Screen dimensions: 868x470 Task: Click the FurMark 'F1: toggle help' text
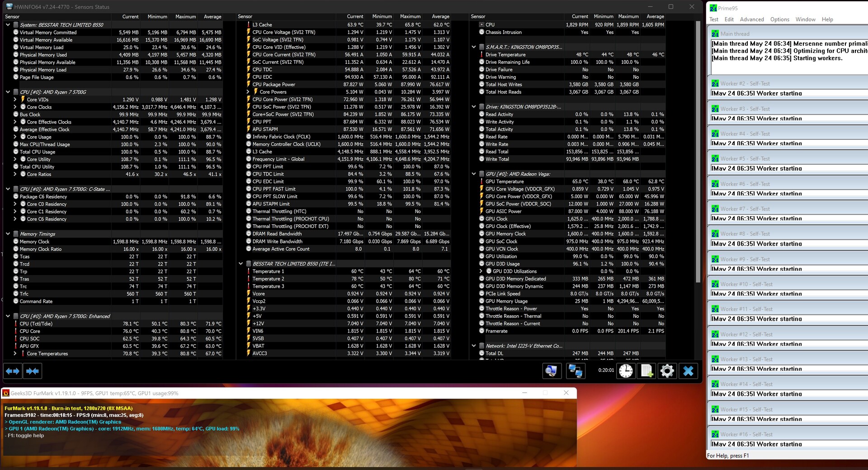pos(24,436)
